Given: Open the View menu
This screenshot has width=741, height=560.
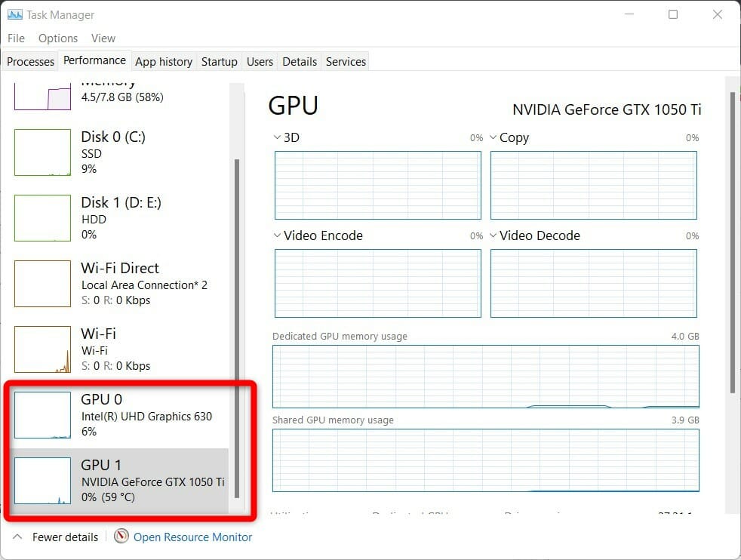Looking at the screenshot, I should 103,38.
